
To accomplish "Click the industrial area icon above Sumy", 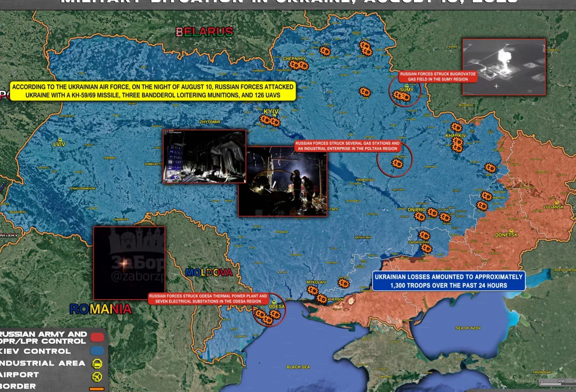I will (407, 85).
